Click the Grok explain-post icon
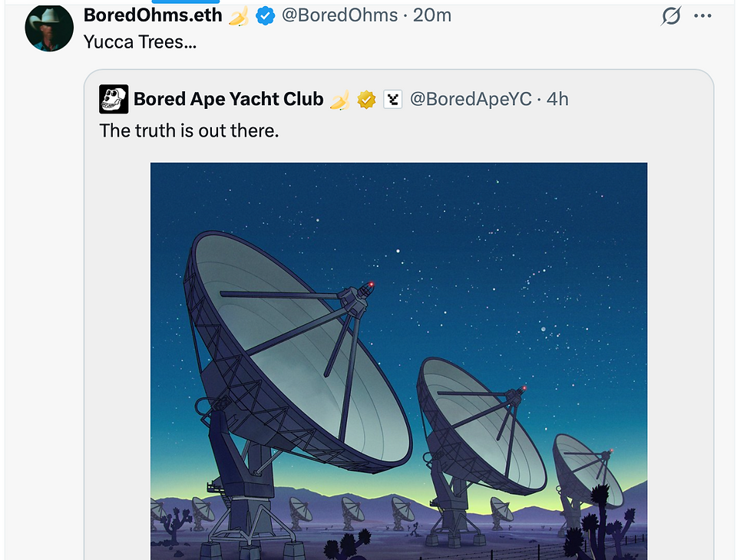The height and width of the screenshot is (560, 737). [671, 16]
